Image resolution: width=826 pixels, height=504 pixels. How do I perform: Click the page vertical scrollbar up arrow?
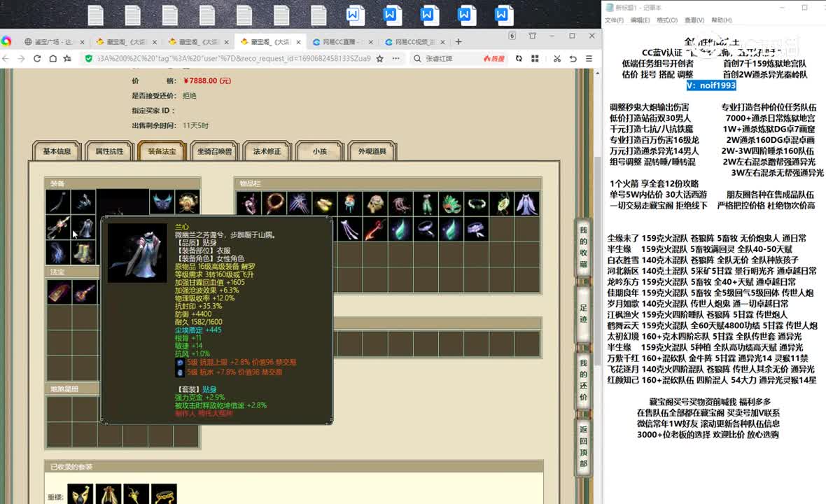pos(597,73)
